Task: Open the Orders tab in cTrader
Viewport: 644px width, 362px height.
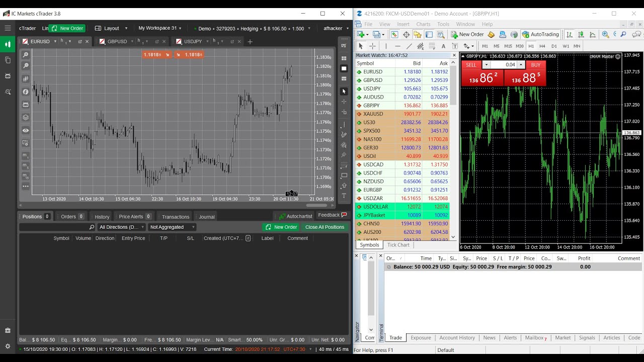Action: 72,217
